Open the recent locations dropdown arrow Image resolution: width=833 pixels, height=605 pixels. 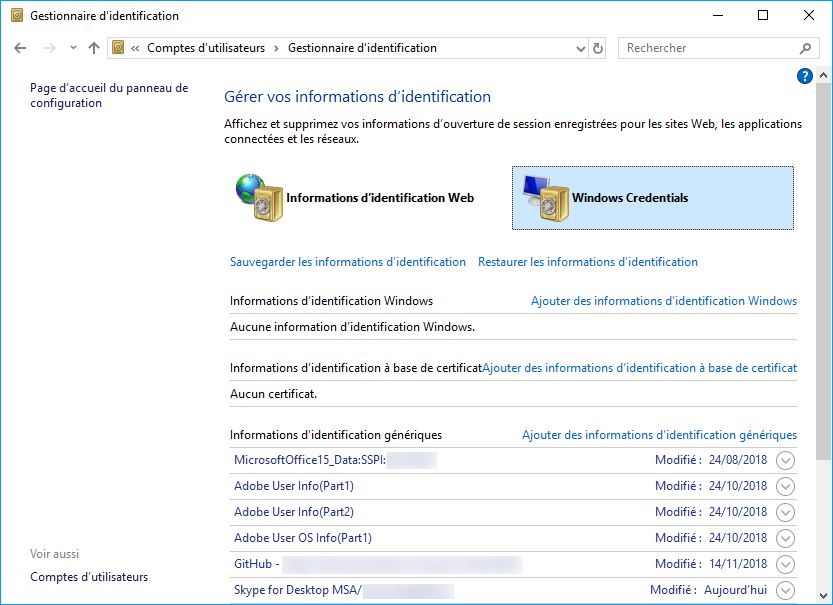pos(73,48)
